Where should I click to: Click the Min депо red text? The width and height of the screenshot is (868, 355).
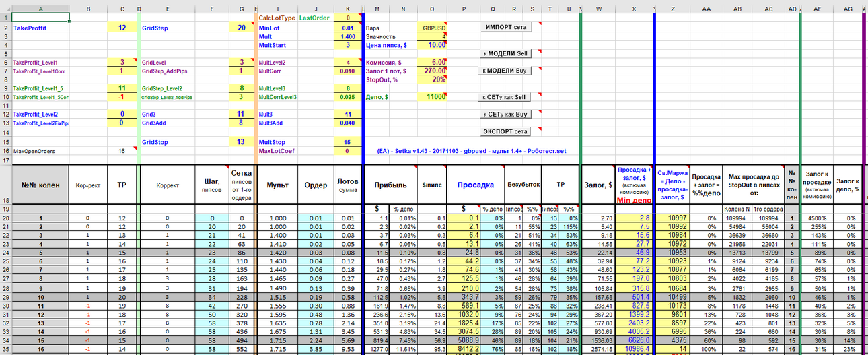(634, 200)
